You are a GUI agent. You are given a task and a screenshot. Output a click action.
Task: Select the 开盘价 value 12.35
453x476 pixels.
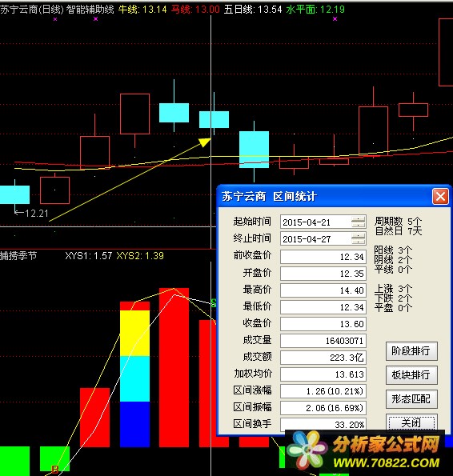click(323, 274)
